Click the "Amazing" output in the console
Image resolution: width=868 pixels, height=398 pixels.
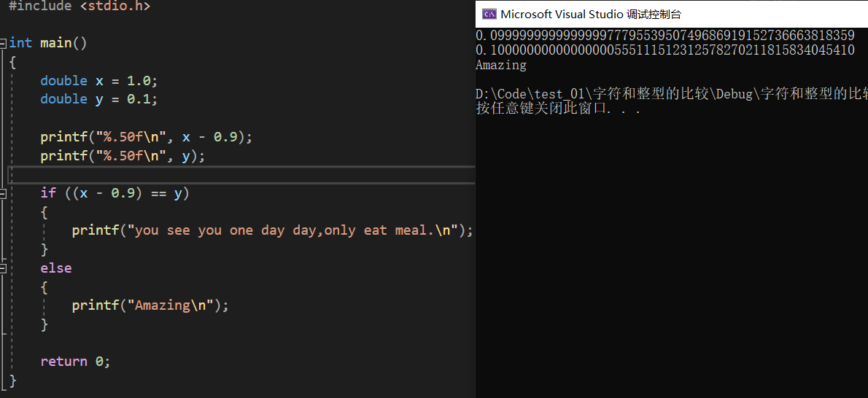click(501, 66)
